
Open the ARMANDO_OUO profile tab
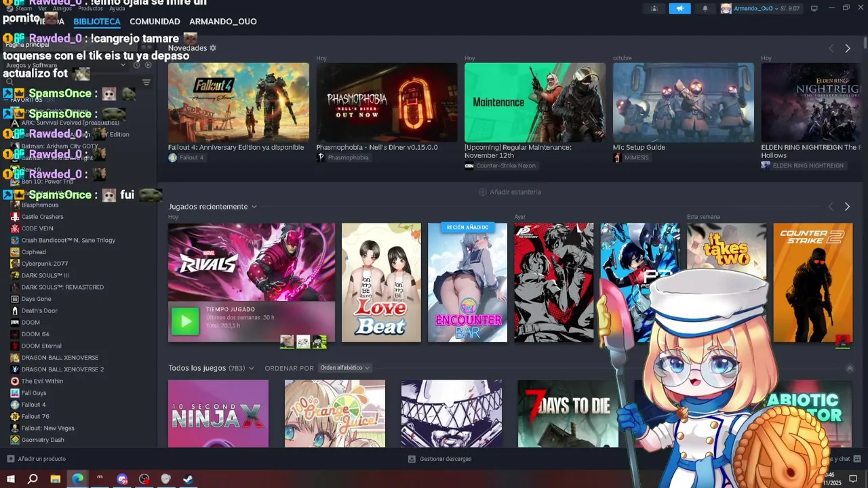tap(223, 22)
